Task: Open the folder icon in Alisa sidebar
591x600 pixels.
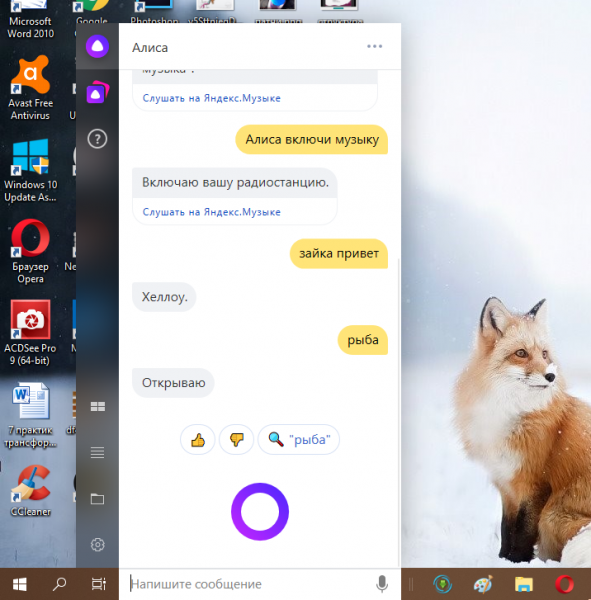Action: click(x=97, y=499)
